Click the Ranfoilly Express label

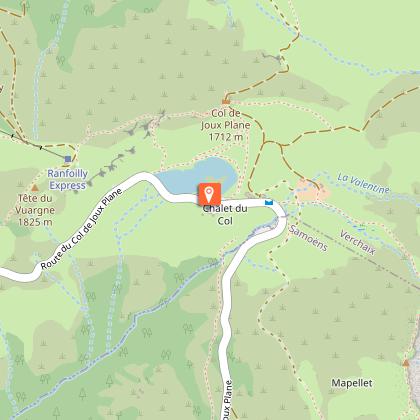pos(68,179)
